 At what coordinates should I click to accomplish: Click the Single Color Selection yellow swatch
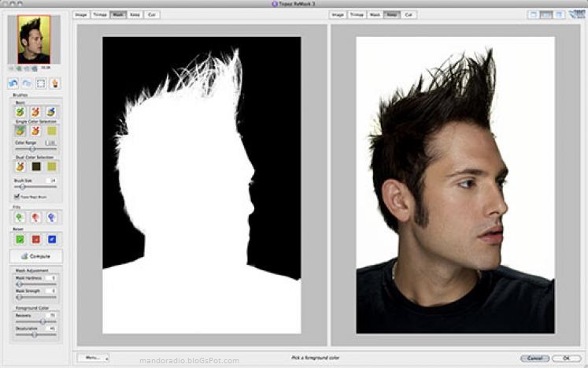52,131
